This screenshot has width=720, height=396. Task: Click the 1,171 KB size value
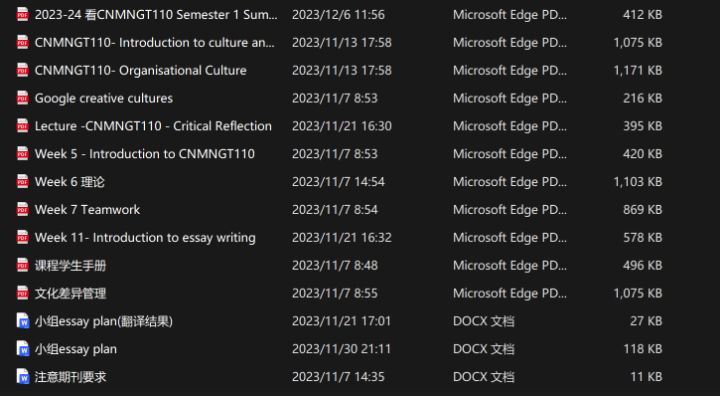point(638,70)
